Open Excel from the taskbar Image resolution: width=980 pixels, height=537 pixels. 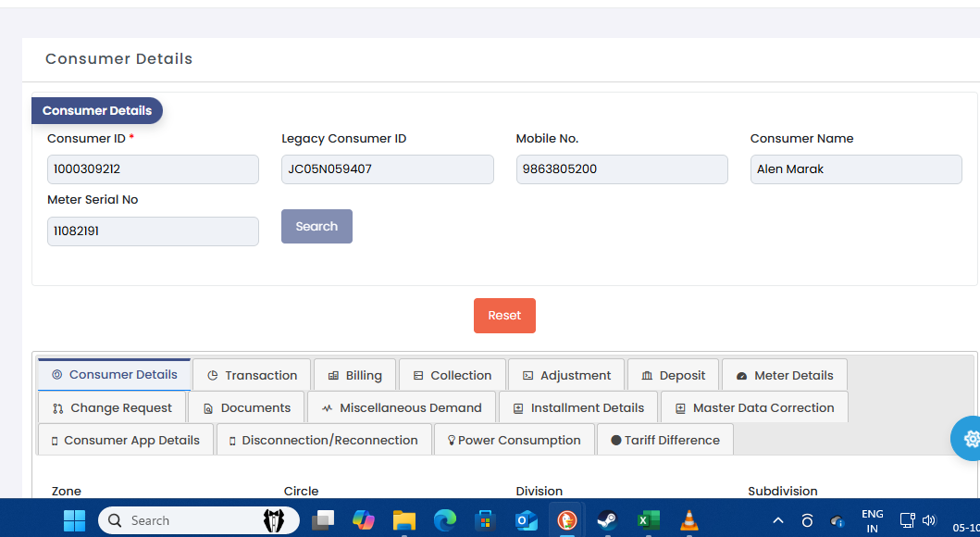tap(648, 520)
